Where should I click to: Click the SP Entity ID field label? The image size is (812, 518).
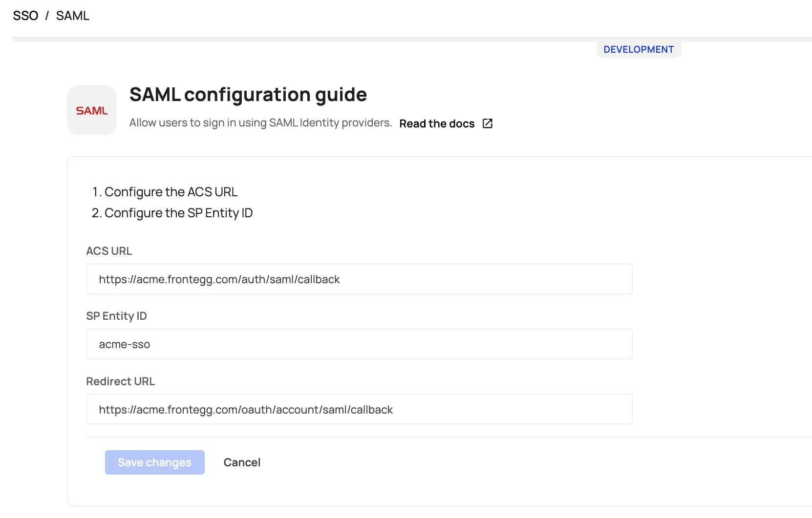[116, 316]
